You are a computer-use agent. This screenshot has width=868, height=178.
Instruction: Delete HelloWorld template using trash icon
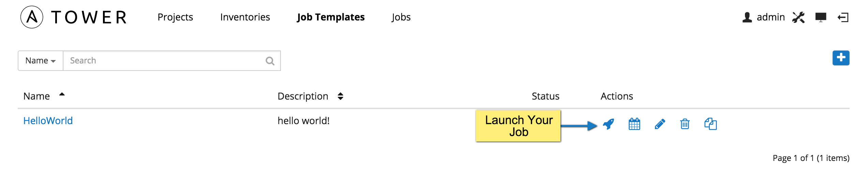coord(685,124)
